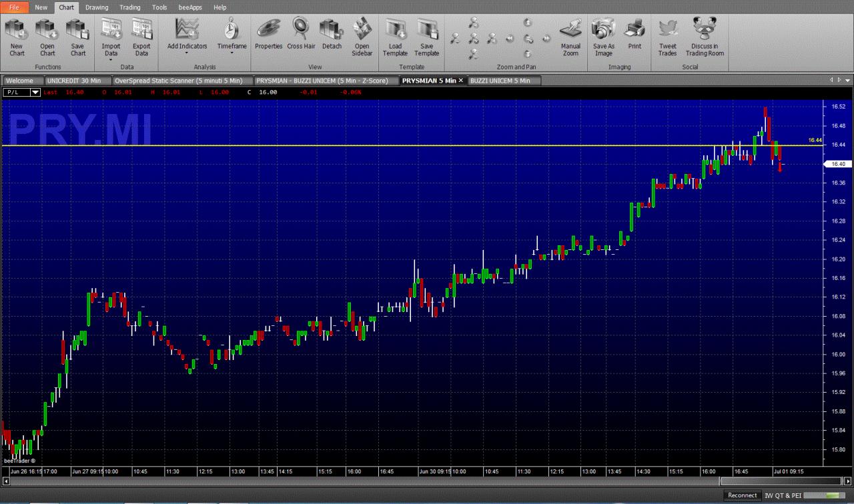The height and width of the screenshot is (504, 854).
Task: Switch to BUZZI UNICEM 5 Min tab
Action: point(500,81)
